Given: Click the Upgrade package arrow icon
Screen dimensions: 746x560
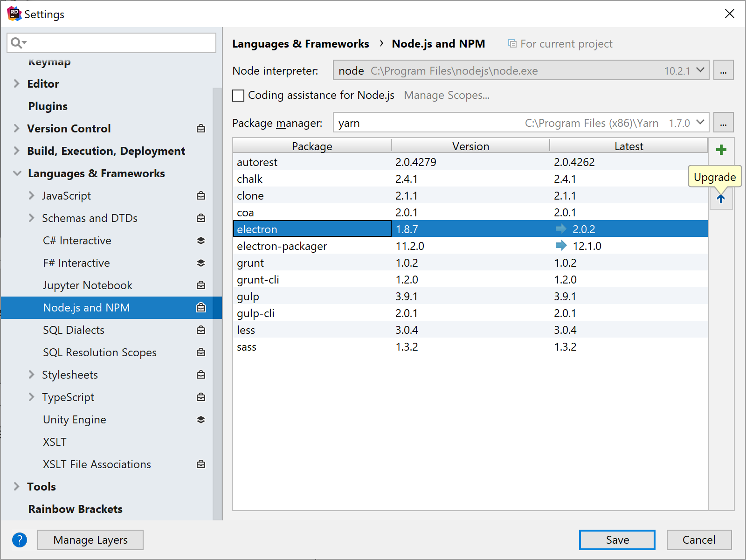Looking at the screenshot, I should tap(721, 199).
